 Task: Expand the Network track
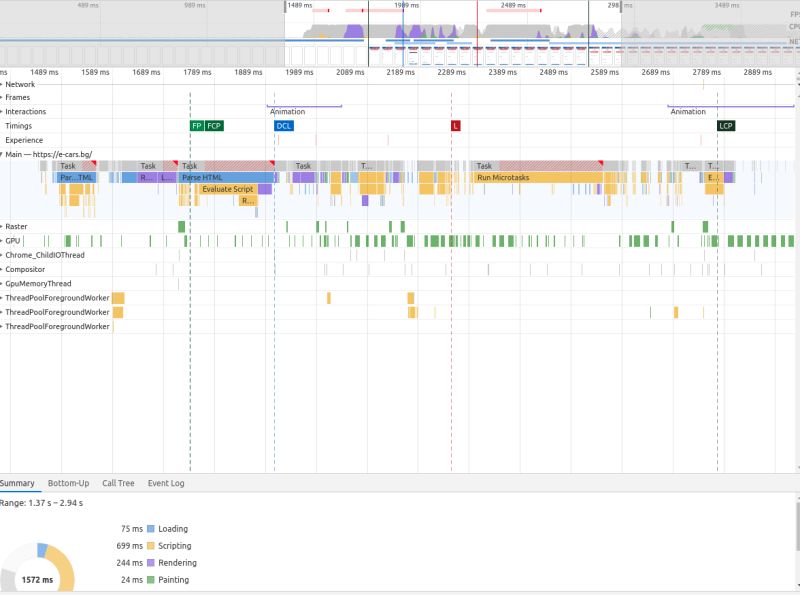coord(5,84)
